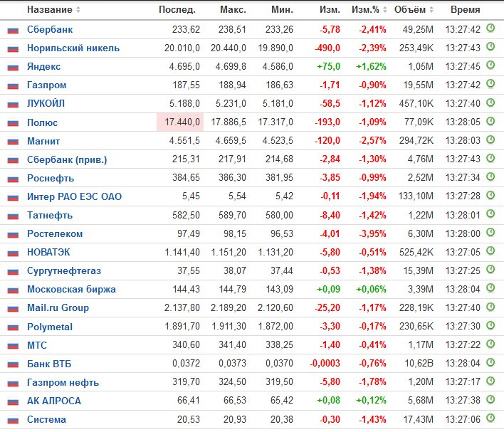Sort table by Изм.% column arrows
The width and height of the screenshot is (504, 432).
tap(384, 10)
